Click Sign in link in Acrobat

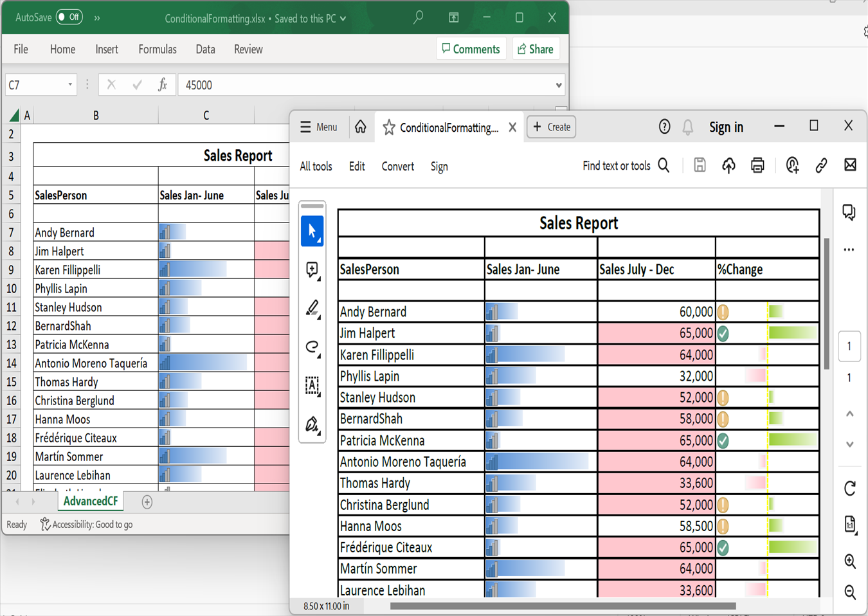[x=726, y=127]
